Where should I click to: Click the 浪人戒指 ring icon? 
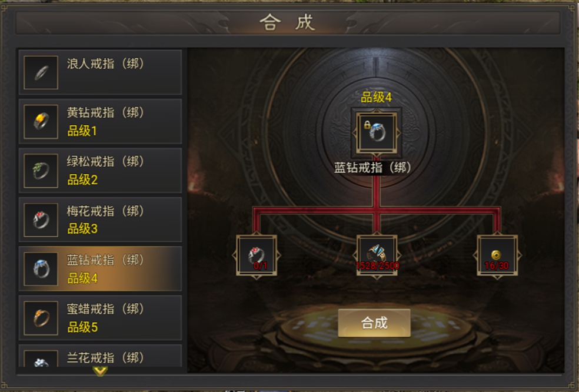pyautogui.click(x=41, y=72)
